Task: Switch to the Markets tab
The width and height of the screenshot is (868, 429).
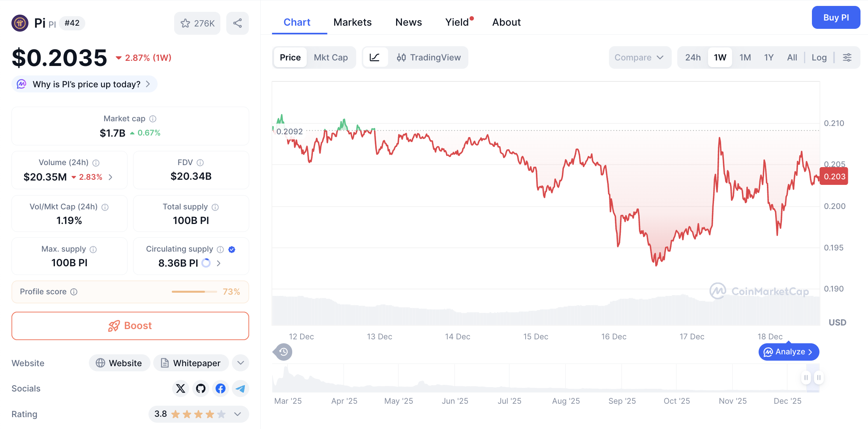Action: [352, 22]
